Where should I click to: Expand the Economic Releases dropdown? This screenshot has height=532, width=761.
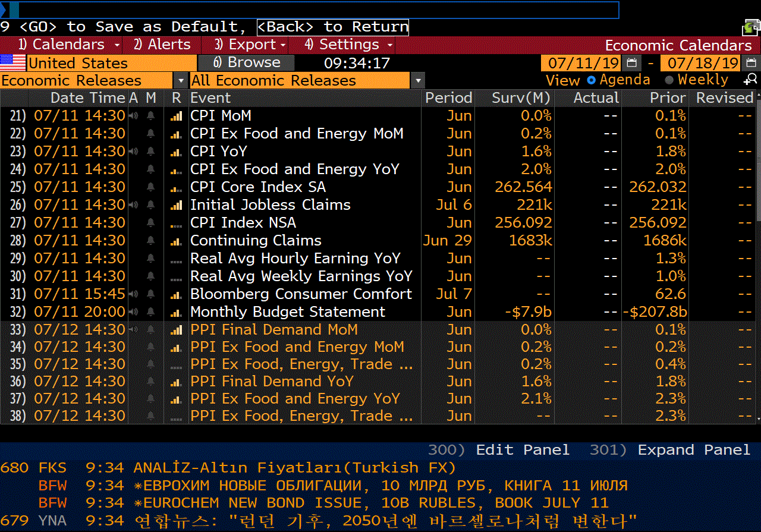(180, 81)
